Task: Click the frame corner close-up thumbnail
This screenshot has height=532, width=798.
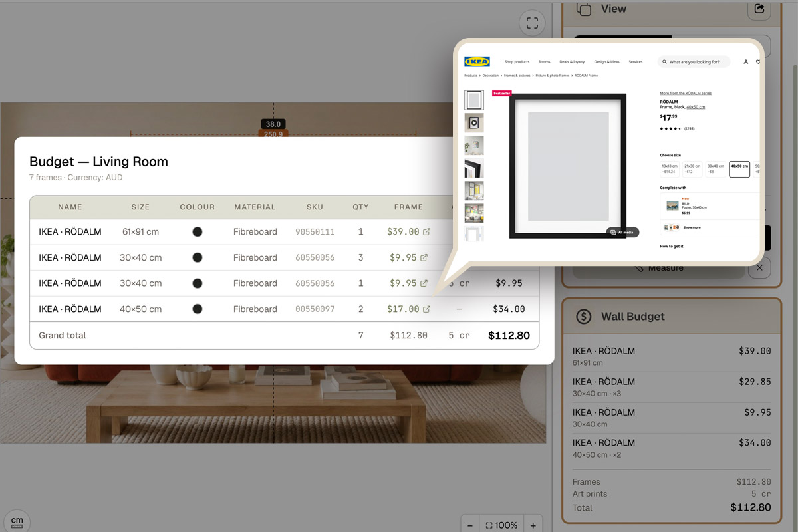Action: click(x=474, y=168)
